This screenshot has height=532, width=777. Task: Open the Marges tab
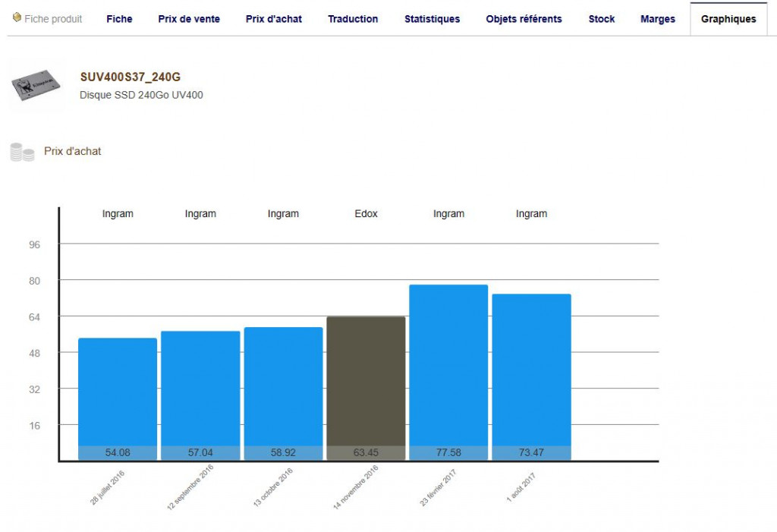[x=657, y=19]
